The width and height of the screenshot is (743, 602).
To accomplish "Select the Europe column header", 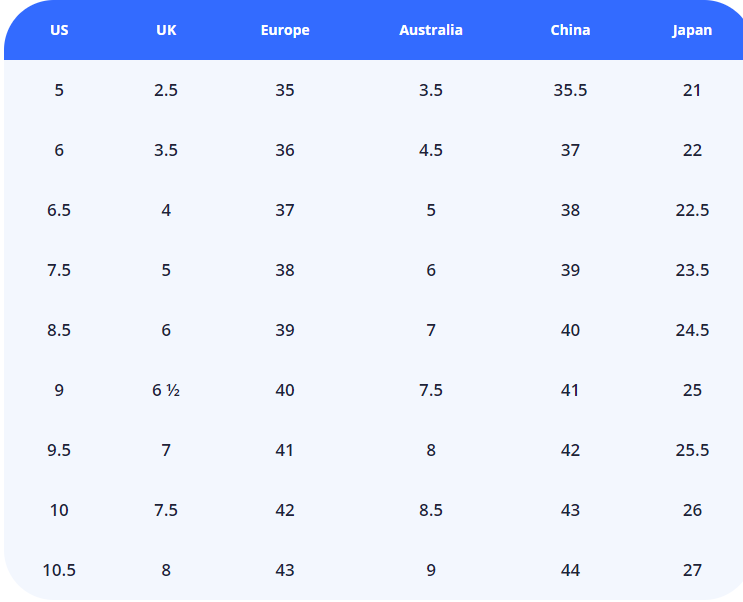I will coord(285,30).
